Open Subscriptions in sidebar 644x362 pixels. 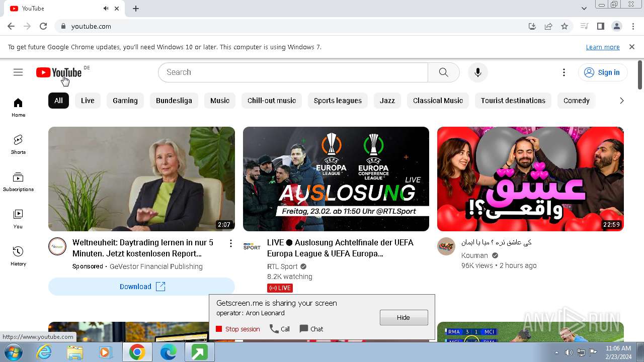pos(18,182)
